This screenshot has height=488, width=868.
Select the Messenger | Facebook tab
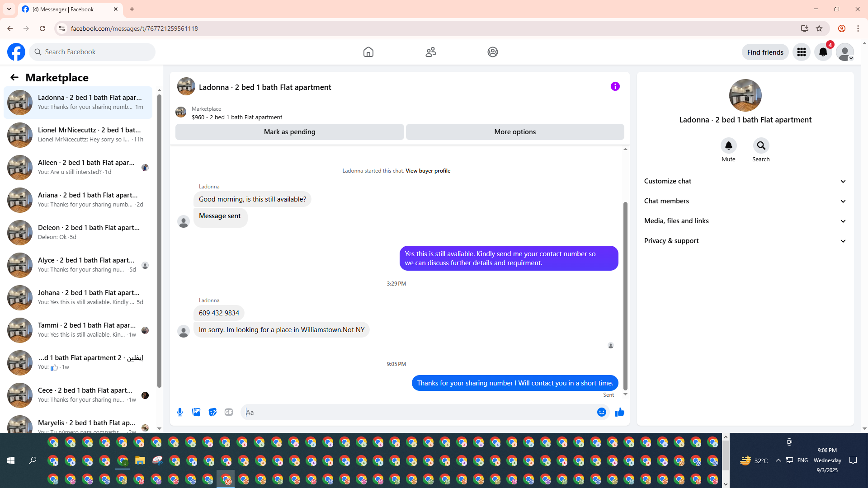[x=70, y=9]
